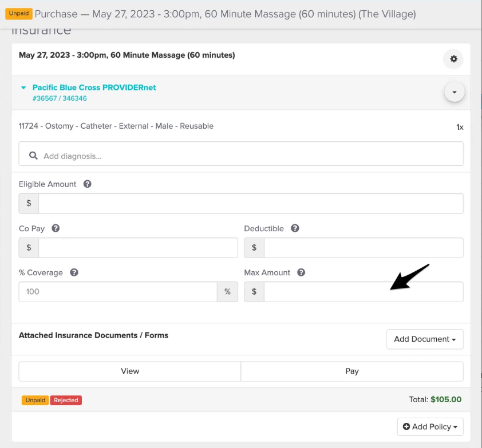Click the May 27, 2023 massage appointment heading
Image resolution: width=482 pixels, height=448 pixels.
(x=127, y=55)
